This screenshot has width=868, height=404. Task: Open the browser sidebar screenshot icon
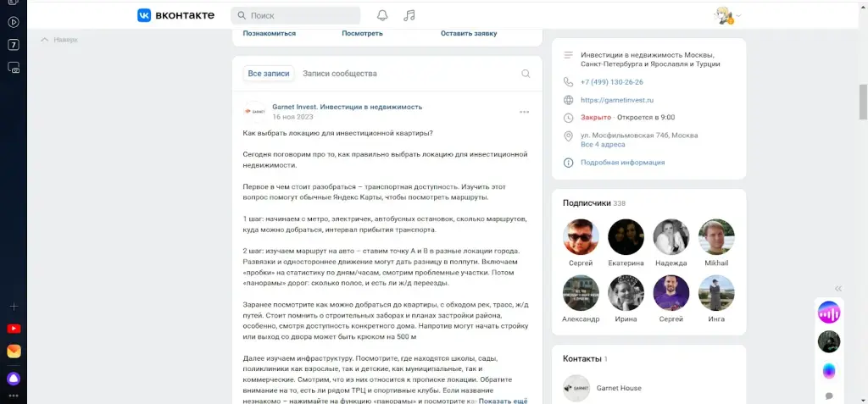14,68
